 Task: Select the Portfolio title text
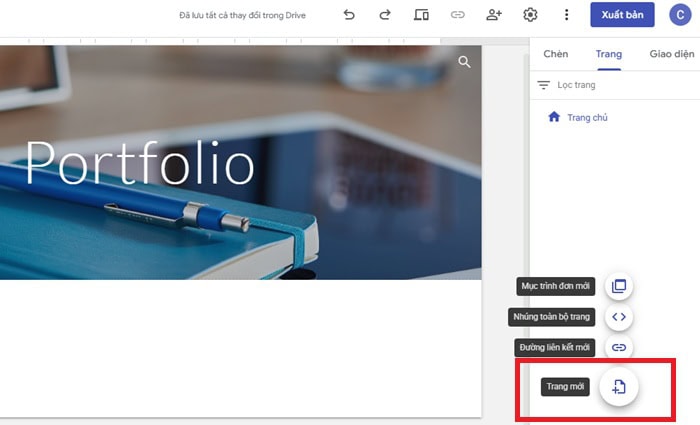[x=139, y=163]
